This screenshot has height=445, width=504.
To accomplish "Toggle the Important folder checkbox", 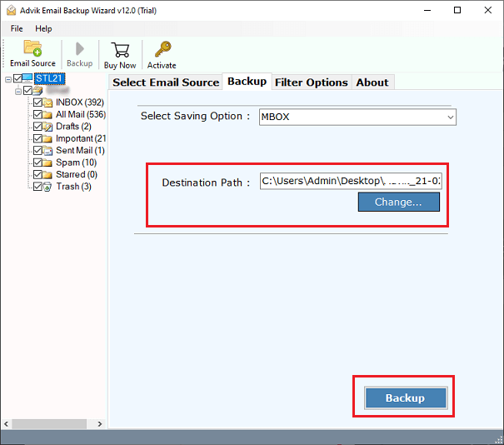I will pos(37,138).
